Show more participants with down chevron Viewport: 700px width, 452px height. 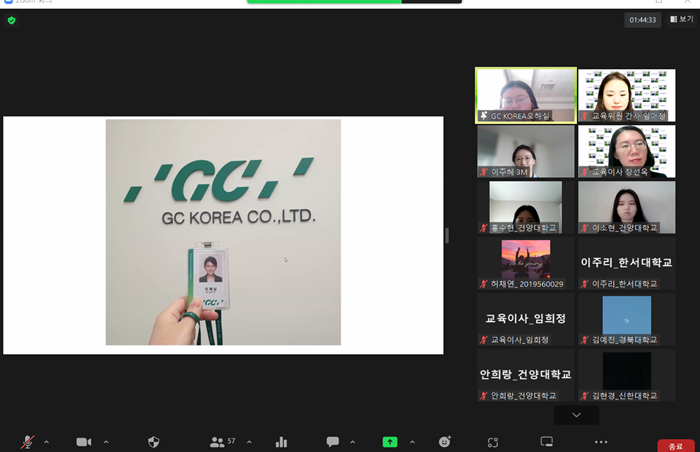[576, 415]
